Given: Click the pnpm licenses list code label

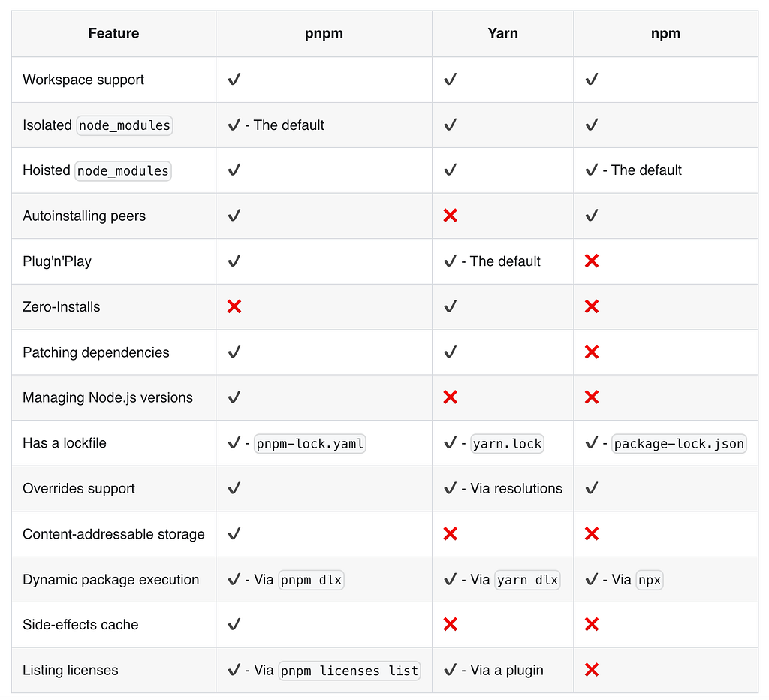Looking at the screenshot, I should click(x=349, y=671).
